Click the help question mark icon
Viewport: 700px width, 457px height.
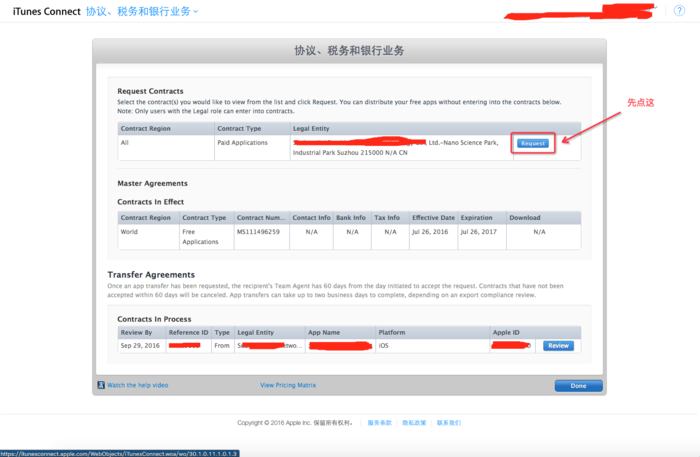click(x=680, y=10)
